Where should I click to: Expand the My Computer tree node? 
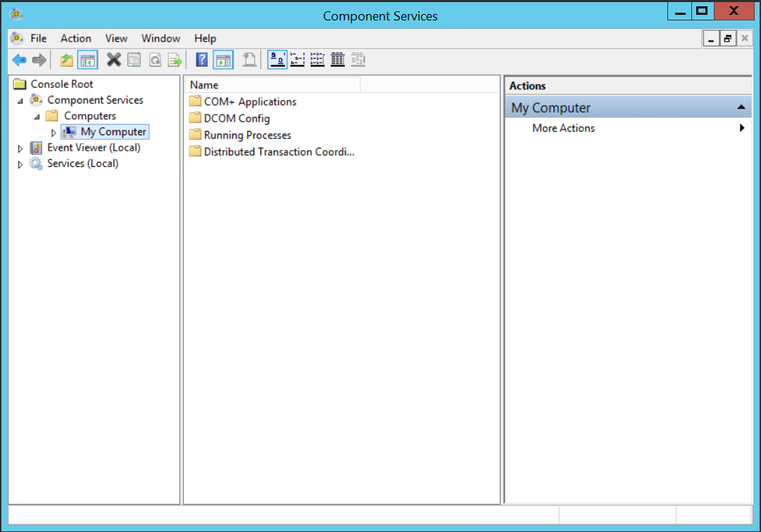54,132
